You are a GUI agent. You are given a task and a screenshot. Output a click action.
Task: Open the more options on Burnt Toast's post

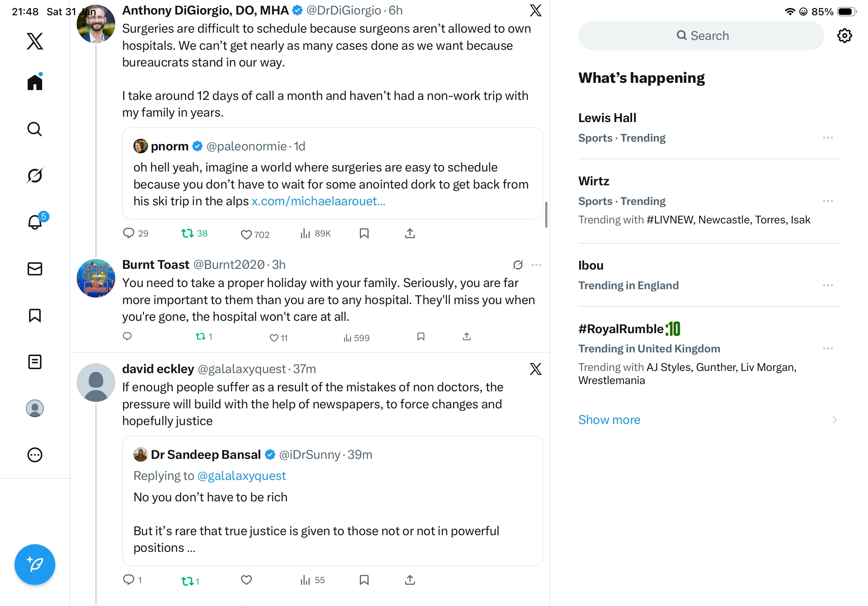(536, 265)
